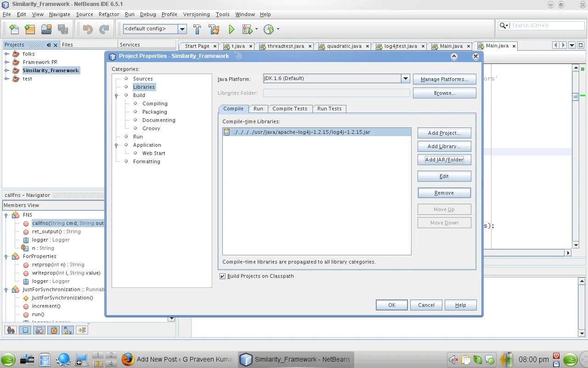The height and width of the screenshot is (368, 588).
Task: Select the log4j-1.2.15.jar library entry
Action: [317, 132]
